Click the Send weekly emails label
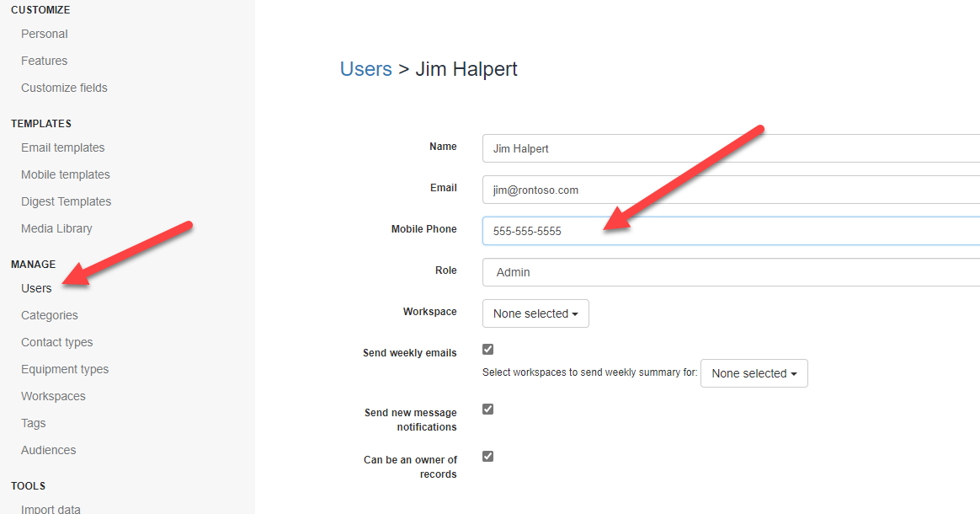 [x=410, y=353]
